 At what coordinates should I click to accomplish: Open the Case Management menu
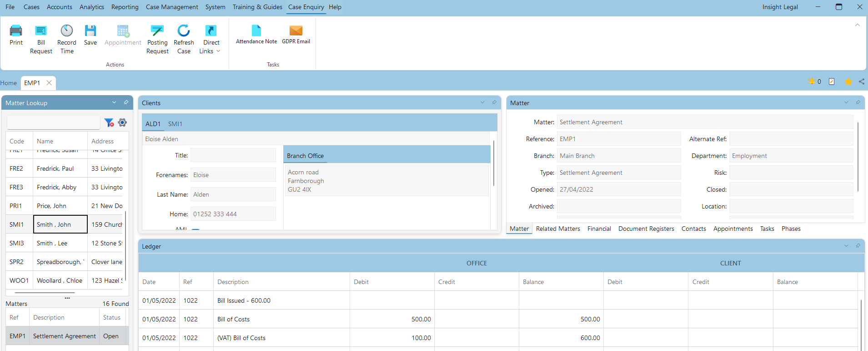coord(172,7)
